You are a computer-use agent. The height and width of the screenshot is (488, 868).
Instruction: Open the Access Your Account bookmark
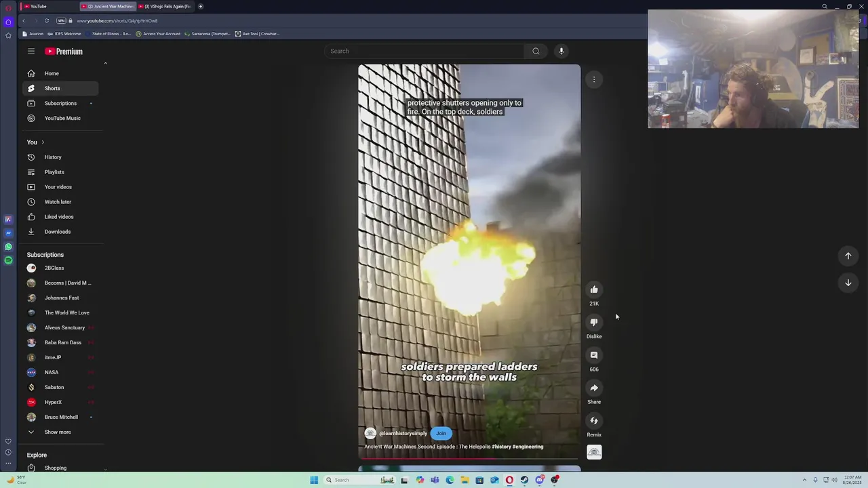click(159, 34)
